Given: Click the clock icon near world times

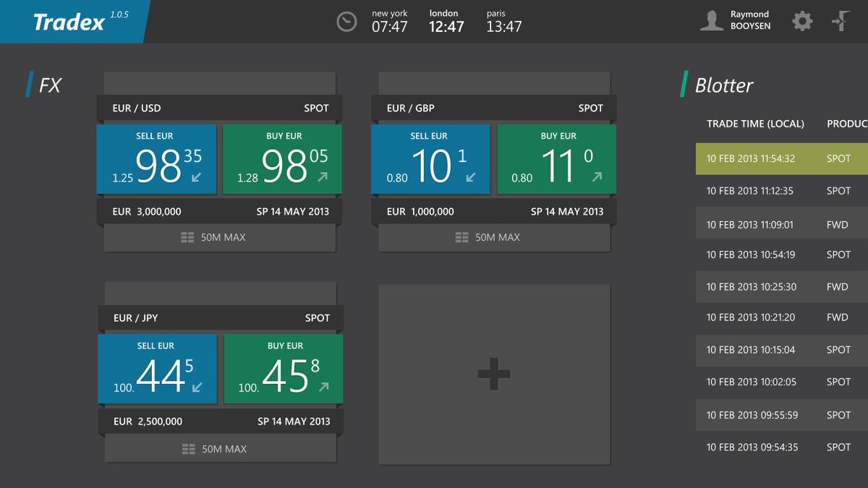Looking at the screenshot, I should pos(346,21).
